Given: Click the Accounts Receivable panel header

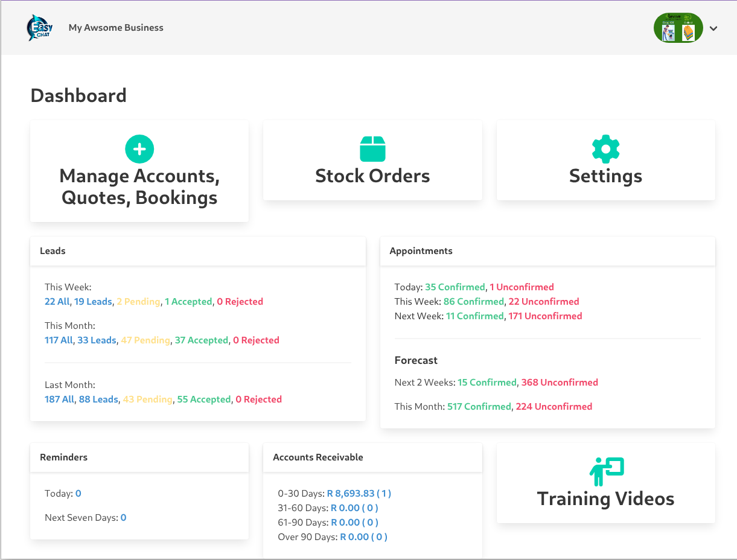Looking at the screenshot, I should tap(372, 457).
